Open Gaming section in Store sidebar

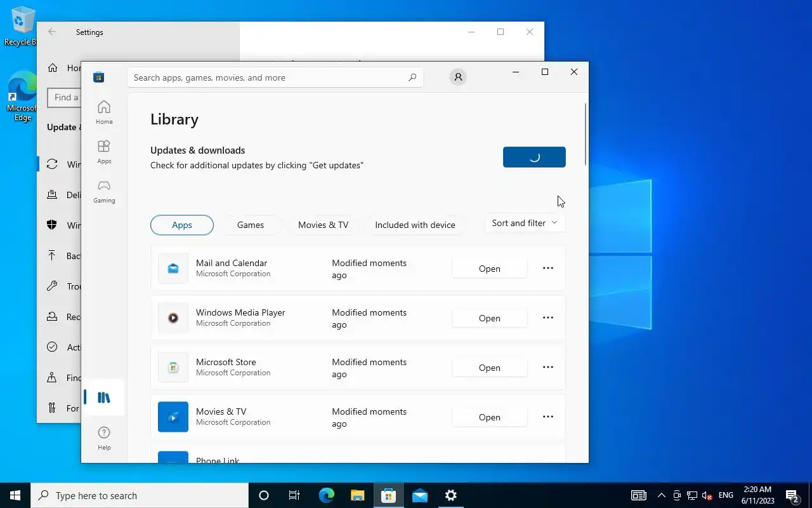[104, 191]
